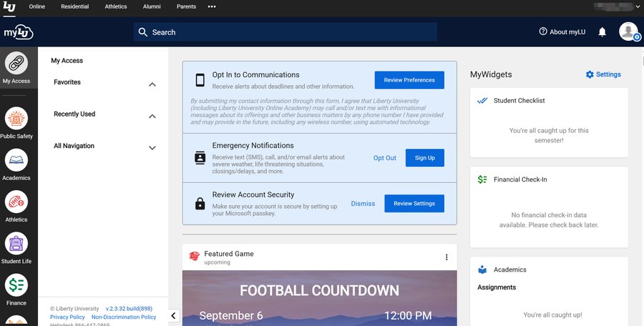Viewport: 644px width, 326px height.
Task: Open the Academics book icon in sidebar
Action: (16, 160)
